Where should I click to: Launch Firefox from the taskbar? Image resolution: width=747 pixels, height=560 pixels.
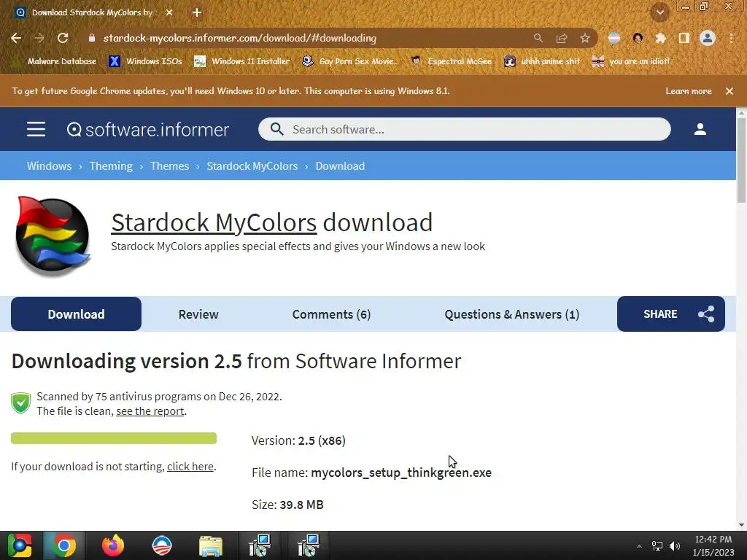113,545
